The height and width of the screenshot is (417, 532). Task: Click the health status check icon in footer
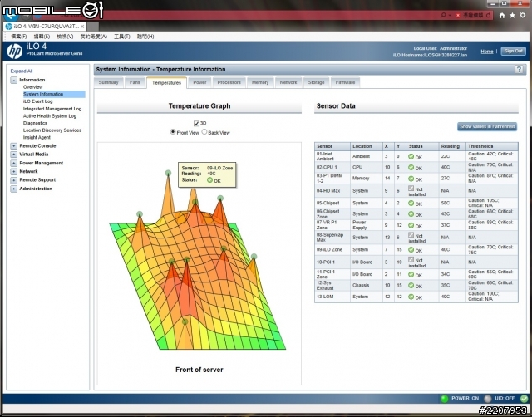525,399
